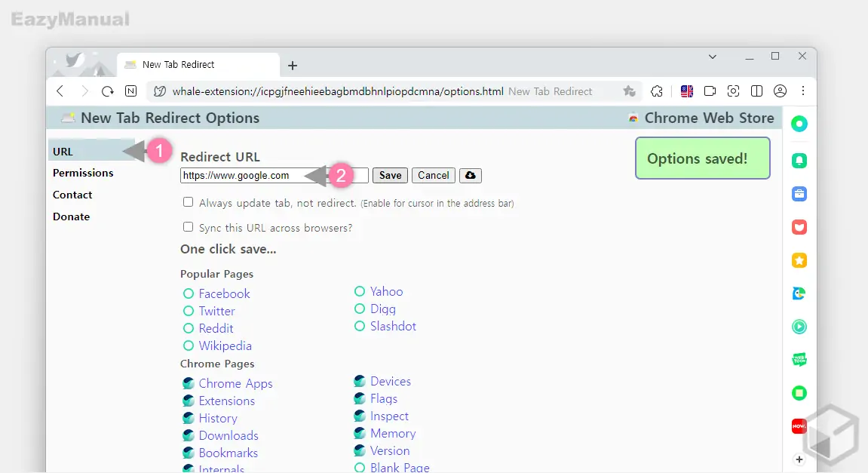Click the cloud save icon button

[471, 176]
